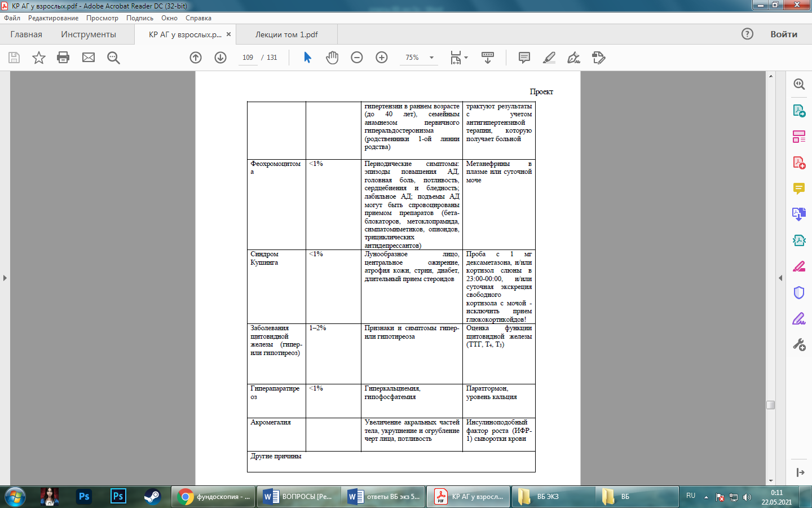The image size is (812, 508).
Task: Click the vertical scrollbar thumb
Action: click(x=770, y=405)
